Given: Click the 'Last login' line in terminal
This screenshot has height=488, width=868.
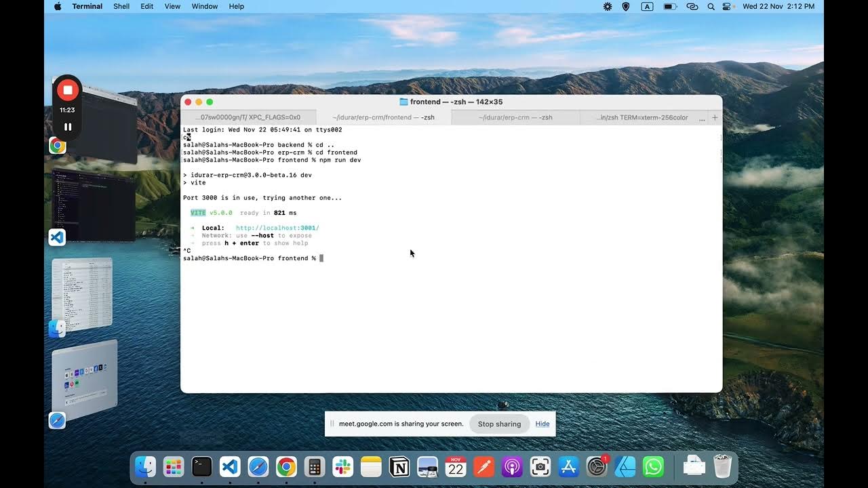Looking at the screenshot, I should (262, 129).
